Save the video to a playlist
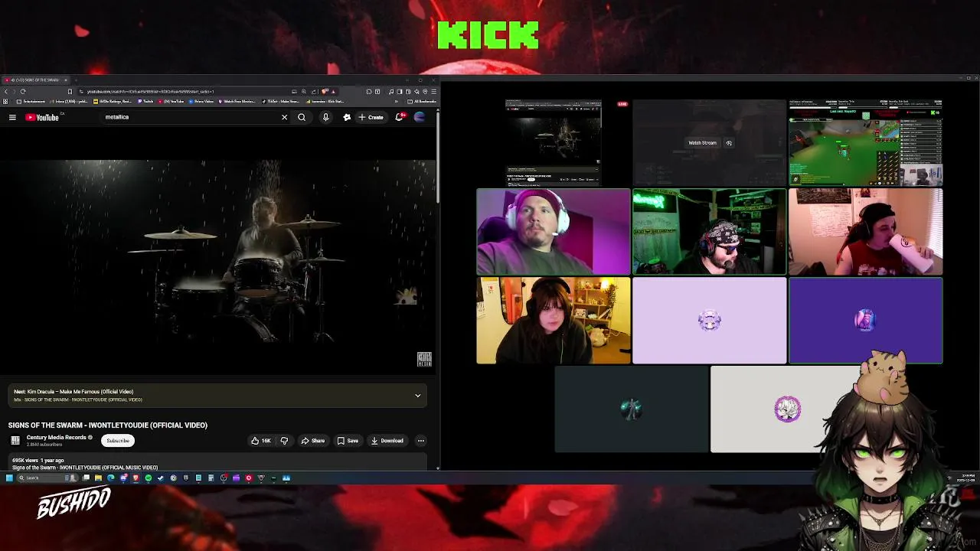Image resolution: width=980 pixels, height=551 pixels. [348, 441]
